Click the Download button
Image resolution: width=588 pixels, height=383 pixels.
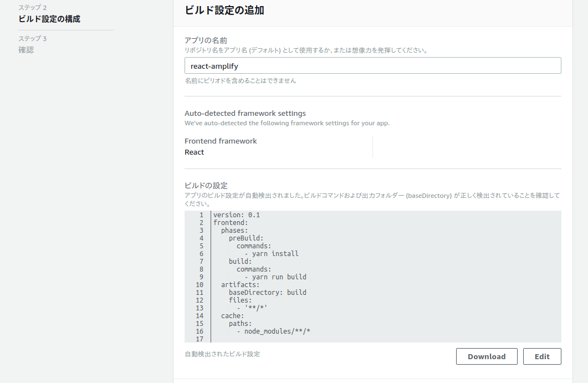click(x=487, y=356)
